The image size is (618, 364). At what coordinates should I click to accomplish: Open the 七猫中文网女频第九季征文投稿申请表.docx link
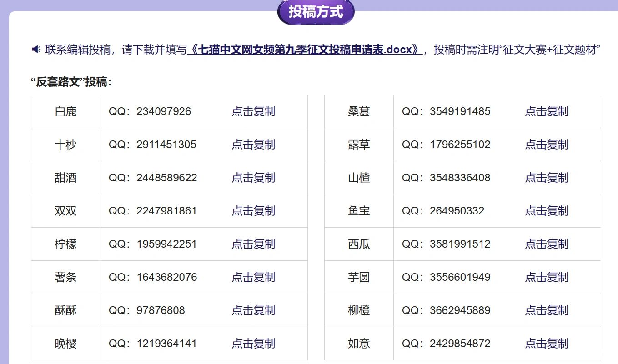[306, 49]
